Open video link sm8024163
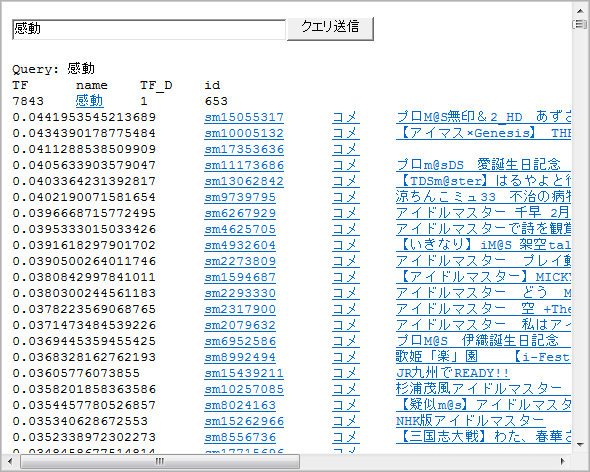Screen dimensions: 590x472 click(x=240, y=405)
